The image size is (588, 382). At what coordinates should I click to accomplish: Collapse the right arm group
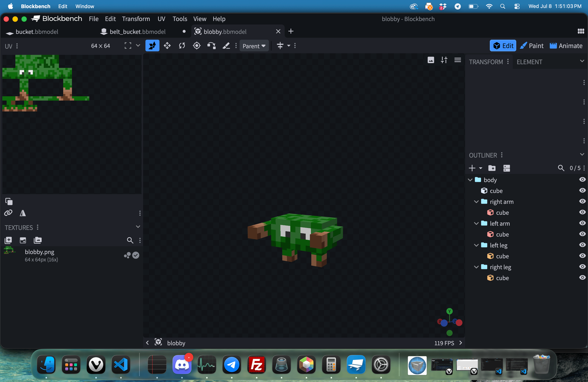pyautogui.click(x=476, y=202)
